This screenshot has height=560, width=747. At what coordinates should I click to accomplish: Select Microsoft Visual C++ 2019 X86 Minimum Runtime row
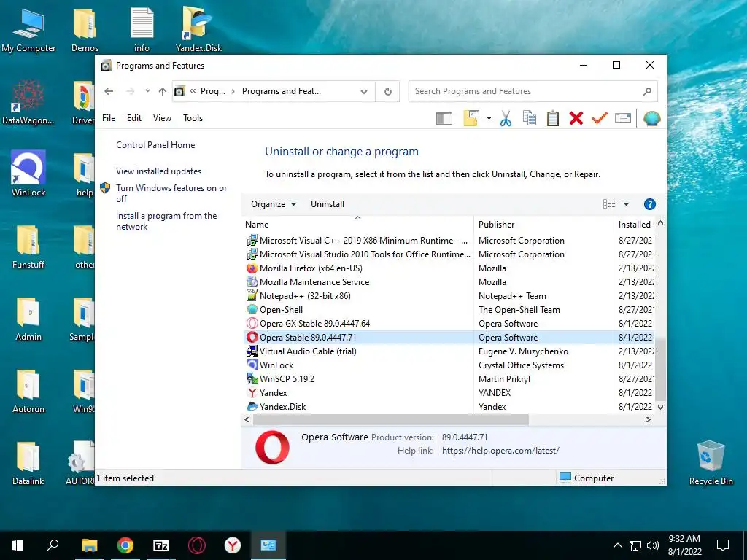449,241
